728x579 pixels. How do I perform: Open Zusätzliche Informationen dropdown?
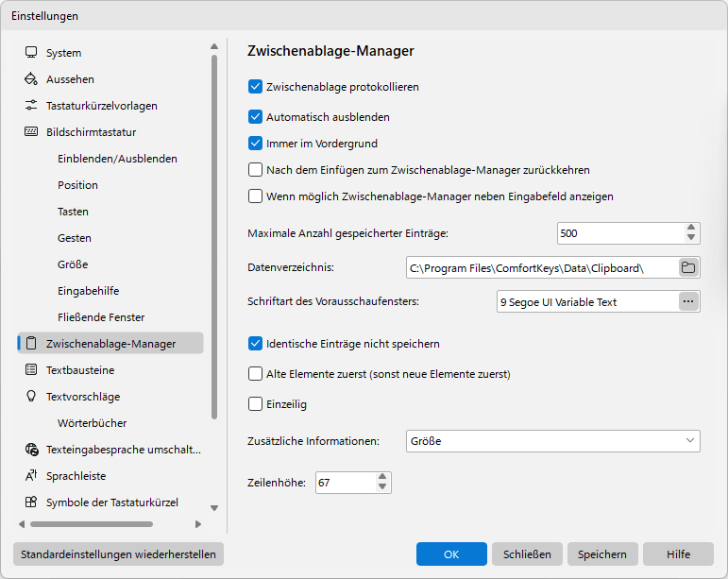tap(552, 441)
